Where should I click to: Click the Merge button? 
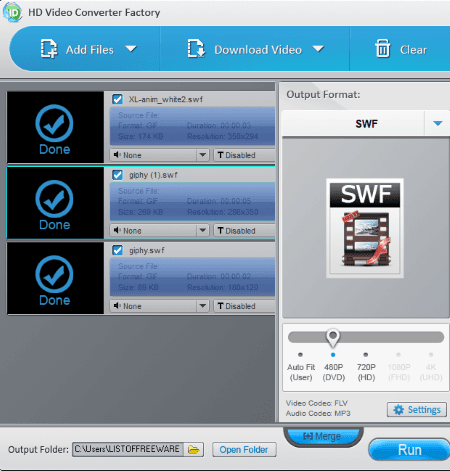pyautogui.click(x=323, y=436)
